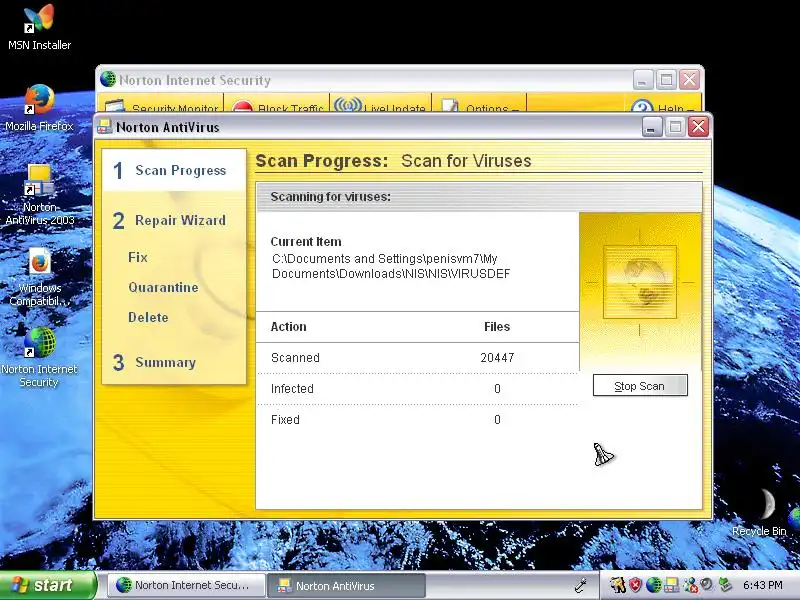Minimize the Norton Internet Security window
This screenshot has height=600, width=800.
[643, 80]
